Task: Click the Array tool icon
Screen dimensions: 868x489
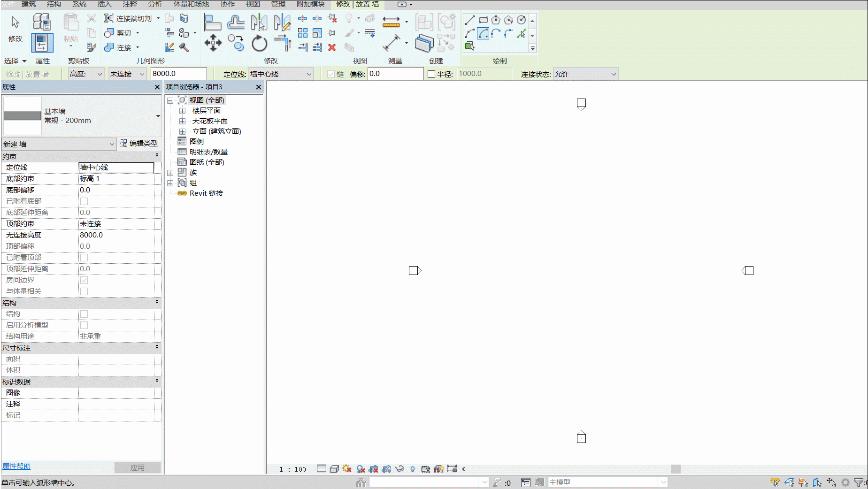Action: click(x=303, y=33)
